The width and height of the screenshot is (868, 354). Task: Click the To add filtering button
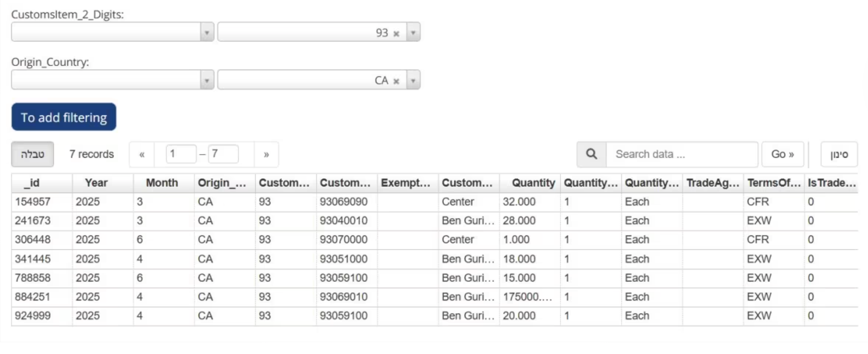point(64,117)
